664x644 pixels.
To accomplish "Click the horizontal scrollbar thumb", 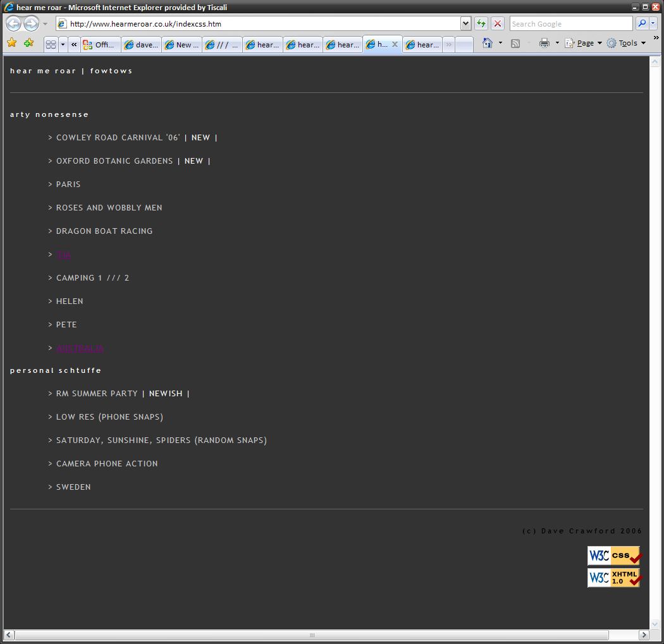I will point(312,635).
